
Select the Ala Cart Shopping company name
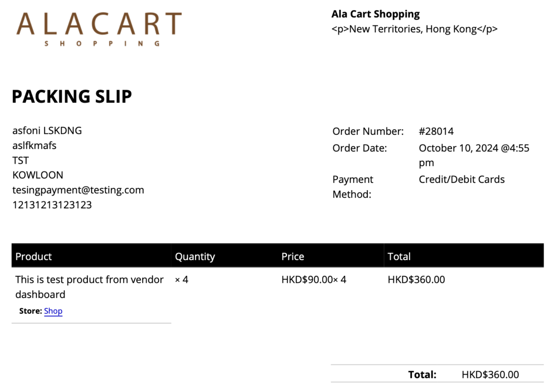pos(376,14)
